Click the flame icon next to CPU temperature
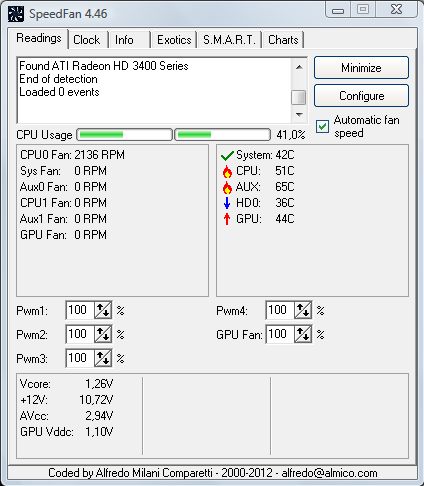 (227, 171)
